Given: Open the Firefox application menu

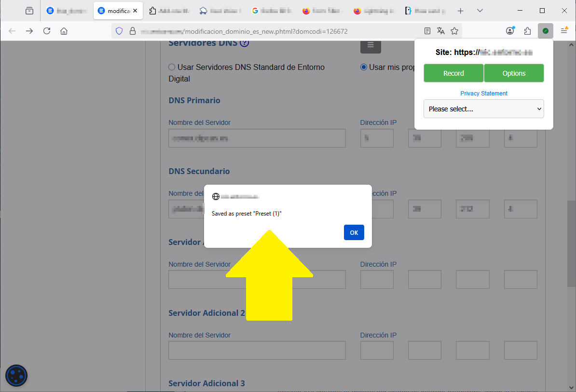Looking at the screenshot, I should point(563,31).
